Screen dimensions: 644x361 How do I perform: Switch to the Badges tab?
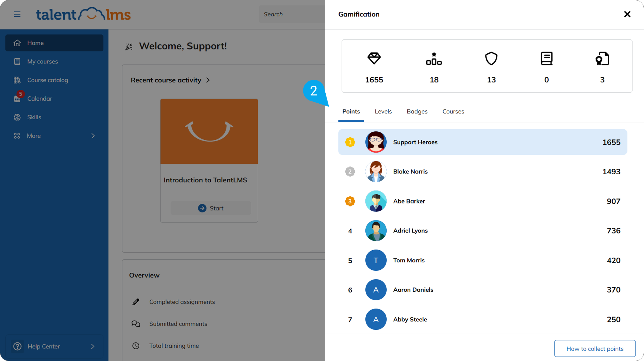coord(417,111)
